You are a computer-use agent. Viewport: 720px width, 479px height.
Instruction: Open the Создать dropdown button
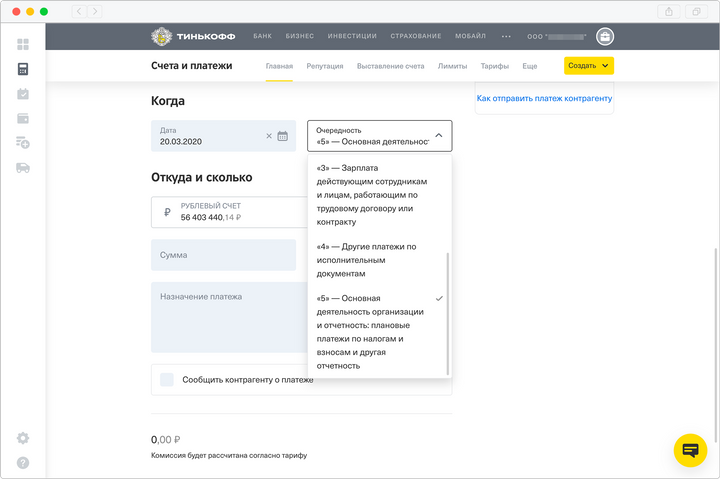pos(588,66)
